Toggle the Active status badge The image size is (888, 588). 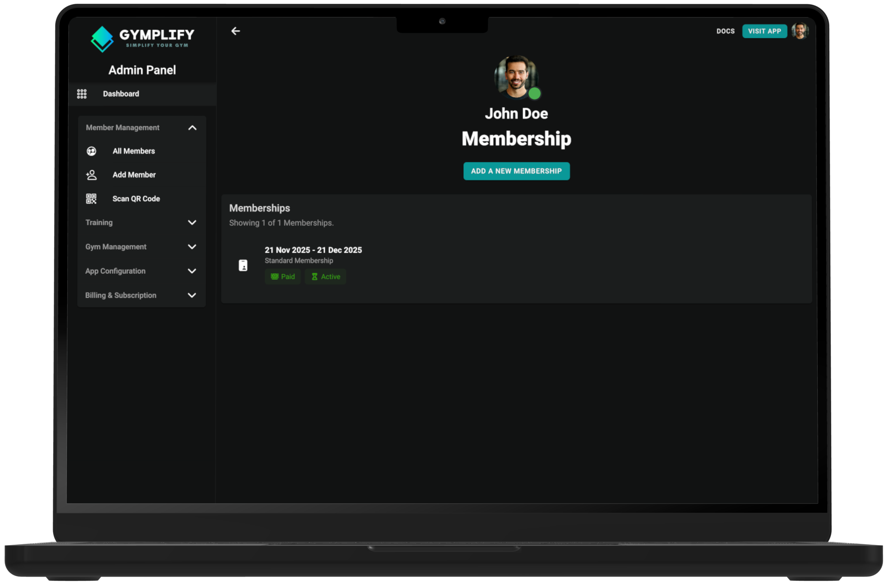(325, 276)
